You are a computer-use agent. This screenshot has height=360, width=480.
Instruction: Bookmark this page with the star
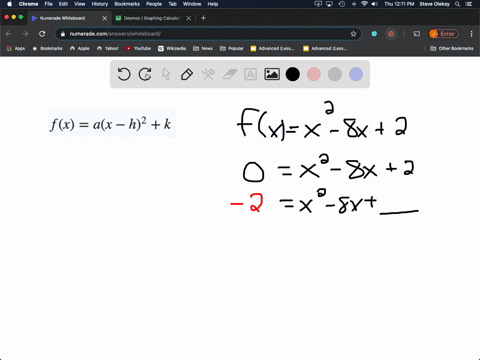coord(353,34)
